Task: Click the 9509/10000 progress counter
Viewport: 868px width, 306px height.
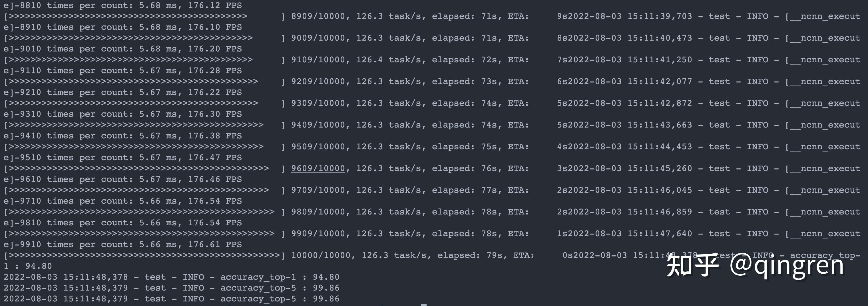Action: pos(318,147)
